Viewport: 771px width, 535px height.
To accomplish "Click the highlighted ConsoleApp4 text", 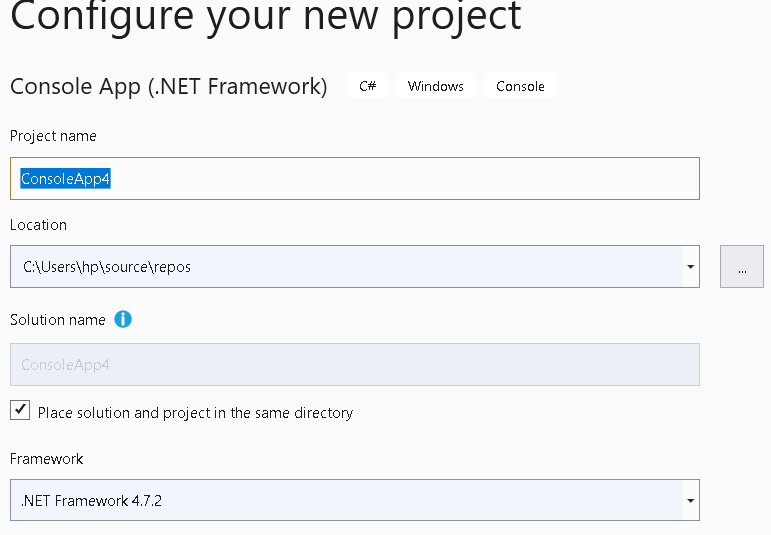I will tap(65, 178).
